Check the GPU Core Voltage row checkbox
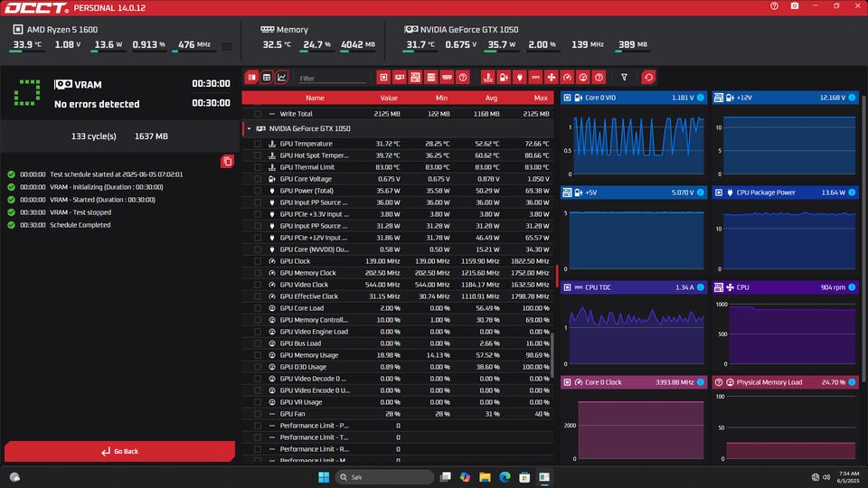Screen dimensions: 868x488 point(258,179)
